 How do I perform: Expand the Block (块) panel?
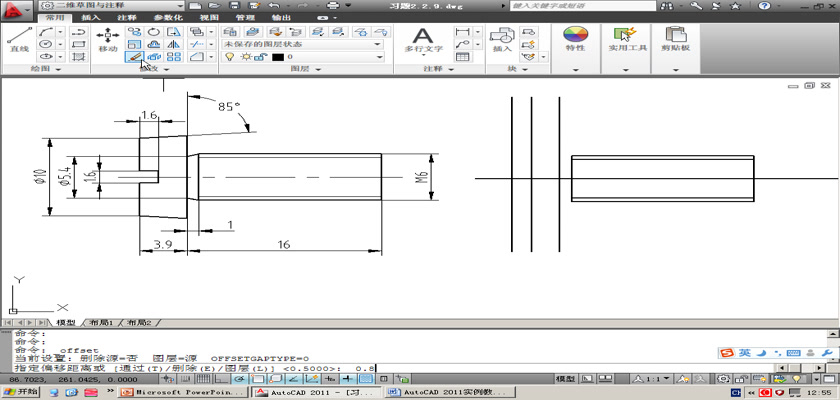pyautogui.click(x=518, y=69)
